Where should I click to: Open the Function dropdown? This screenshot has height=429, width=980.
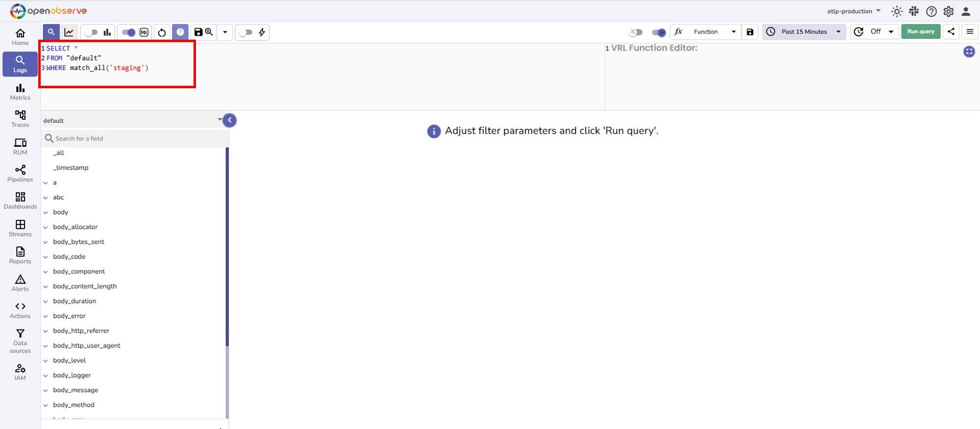tap(706, 32)
